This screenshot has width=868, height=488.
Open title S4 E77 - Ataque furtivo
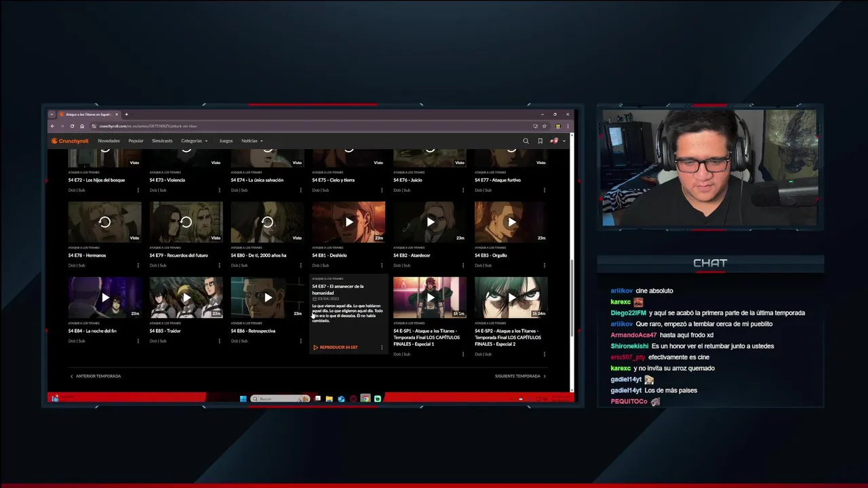498,180
